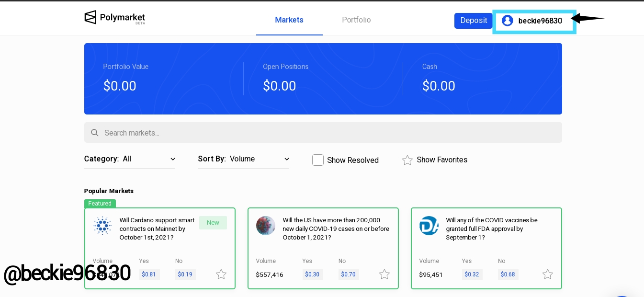The height and width of the screenshot is (297, 644).
Task: Click the Popular Markets heading
Action: coord(109,191)
